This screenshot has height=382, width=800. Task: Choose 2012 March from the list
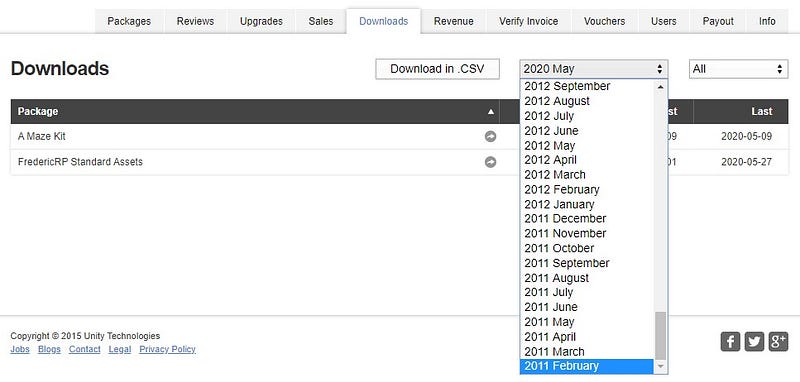[x=587, y=174]
